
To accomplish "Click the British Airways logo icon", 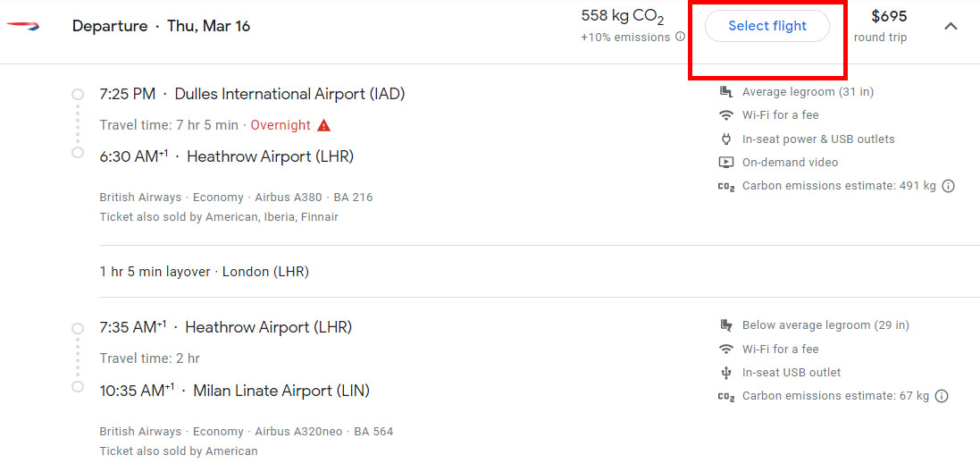I will (23, 26).
